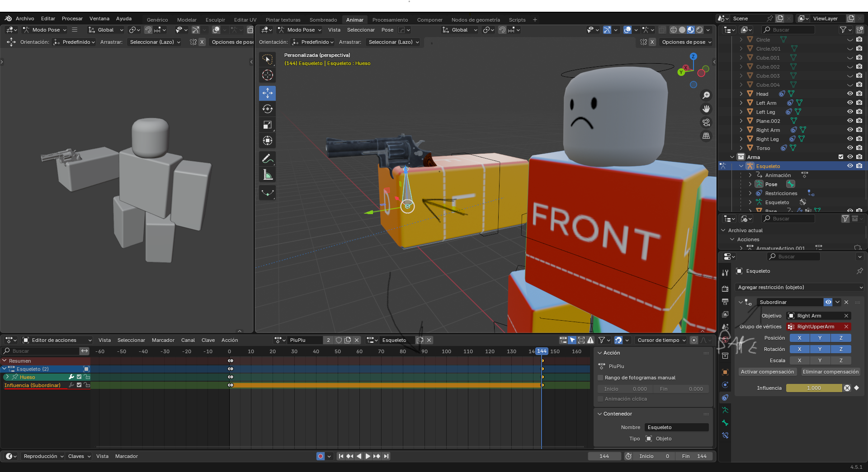Toggle Rotación Y axis button

tap(820, 349)
